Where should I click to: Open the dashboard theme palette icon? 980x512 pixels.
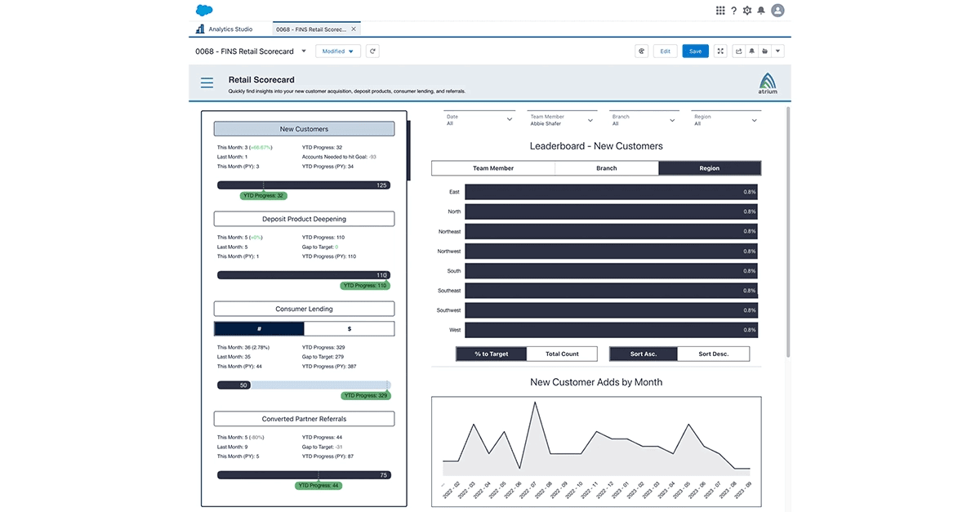[x=641, y=51]
